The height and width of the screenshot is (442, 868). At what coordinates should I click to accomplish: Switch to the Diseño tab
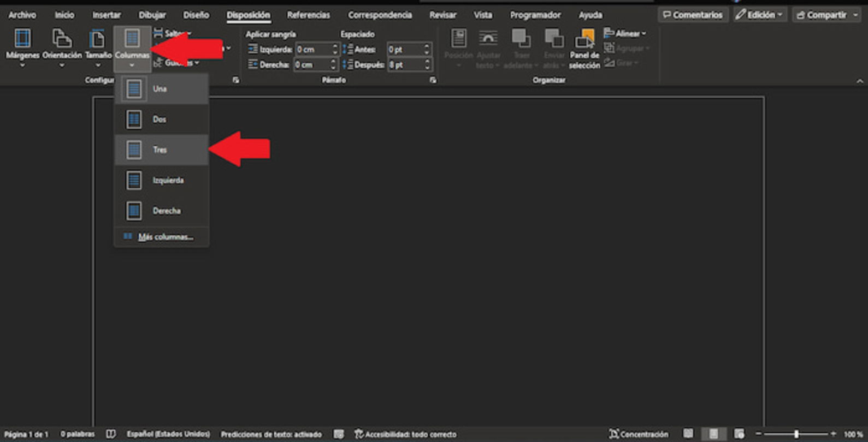(x=196, y=15)
